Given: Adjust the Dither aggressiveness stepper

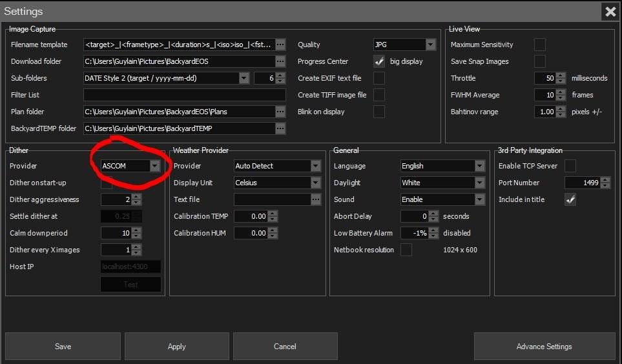Looking at the screenshot, I should pos(136,199).
